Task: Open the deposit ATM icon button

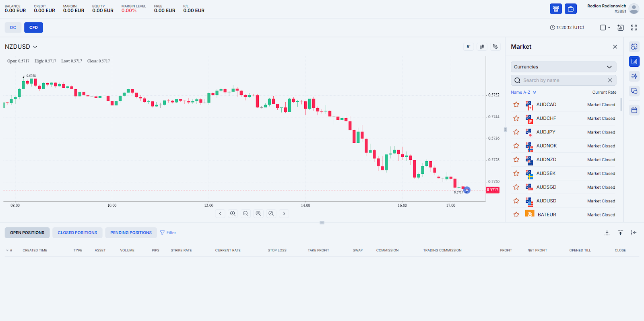Action: click(x=556, y=9)
